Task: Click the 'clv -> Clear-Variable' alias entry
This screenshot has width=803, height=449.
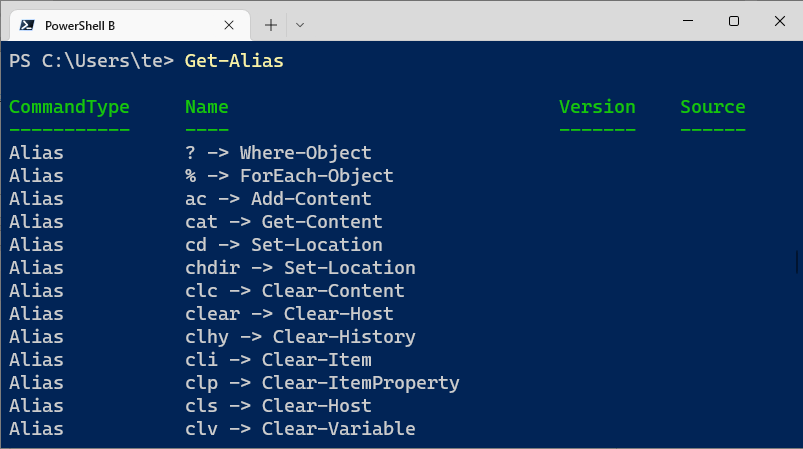Action: (x=300, y=429)
